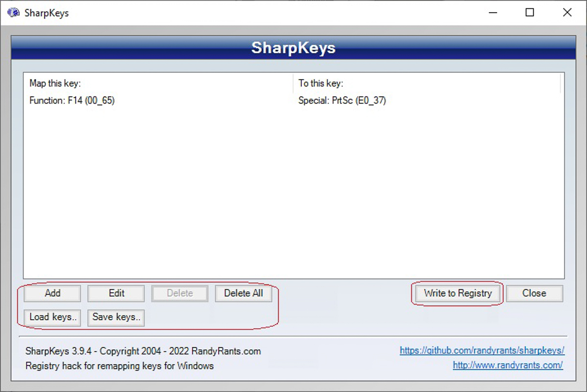Click the Close button beside Write to Registry
587x392 pixels.
coord(534,293)
